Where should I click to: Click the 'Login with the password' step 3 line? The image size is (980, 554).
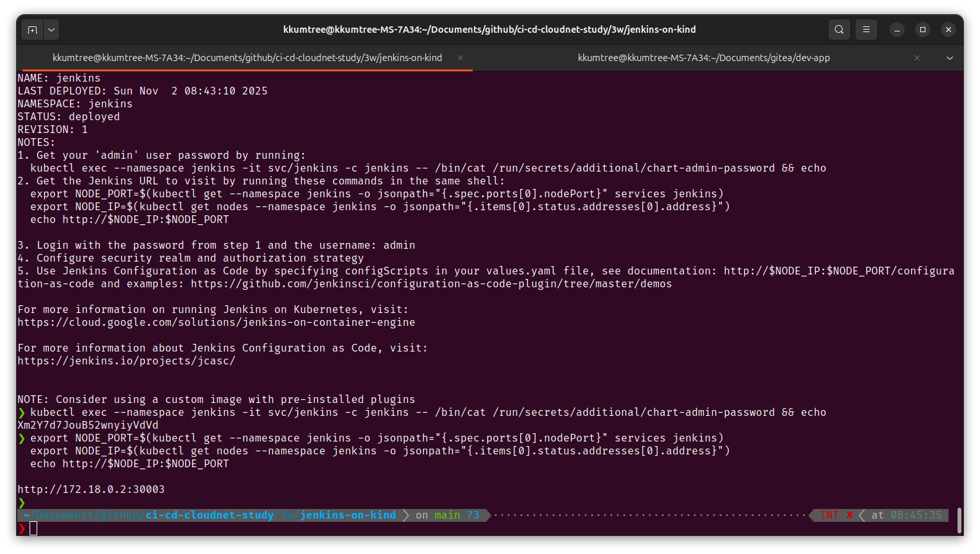216,246
